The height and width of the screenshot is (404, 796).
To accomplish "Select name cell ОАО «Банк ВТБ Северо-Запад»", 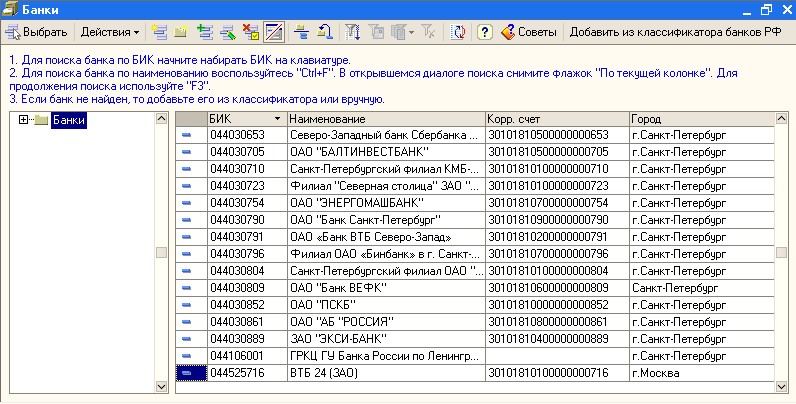I will [x=386, y=237].
